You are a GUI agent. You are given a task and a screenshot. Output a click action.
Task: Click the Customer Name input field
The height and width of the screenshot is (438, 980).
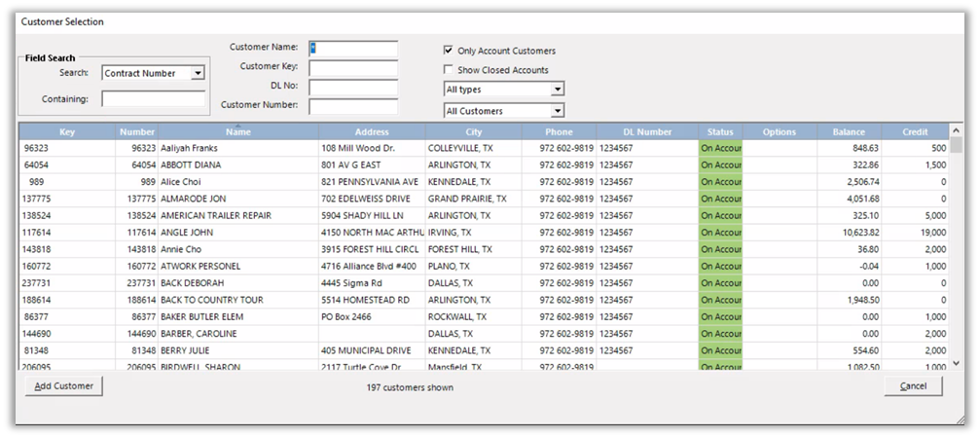pos(353,49)
